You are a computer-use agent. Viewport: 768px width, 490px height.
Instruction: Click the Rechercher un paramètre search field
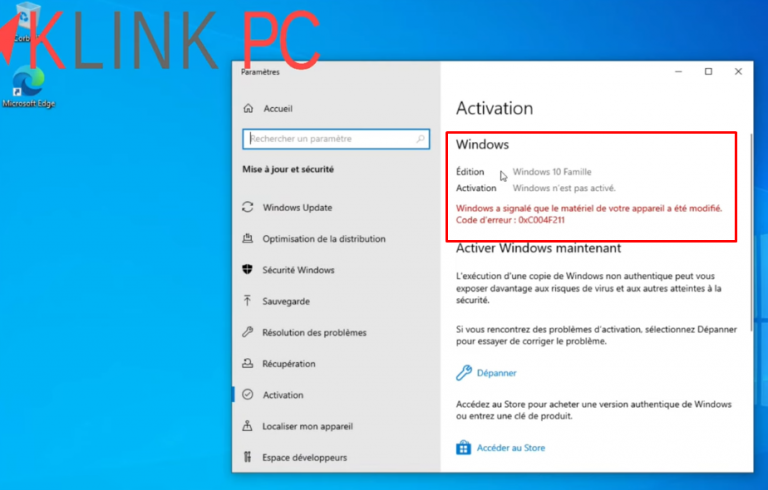click(336, 139)
